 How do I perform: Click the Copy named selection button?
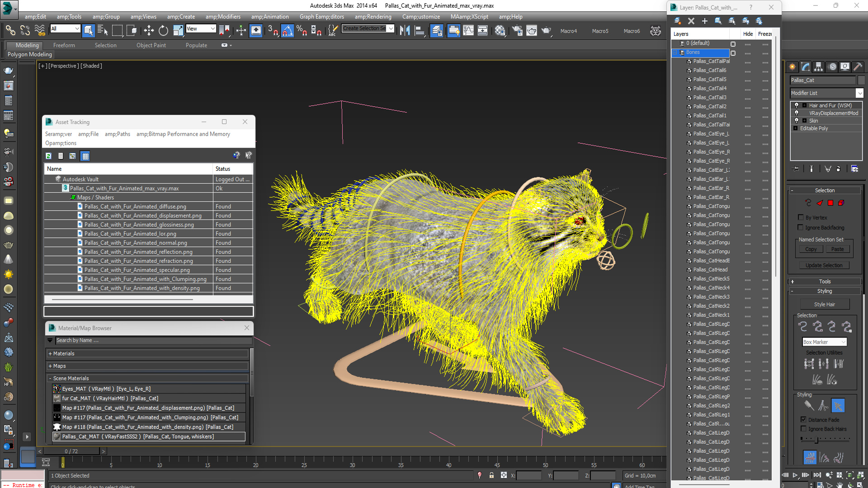811,249
